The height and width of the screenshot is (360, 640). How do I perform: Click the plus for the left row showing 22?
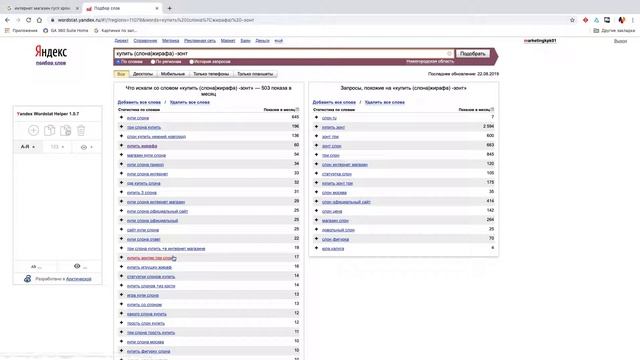(x=121, y=239)
